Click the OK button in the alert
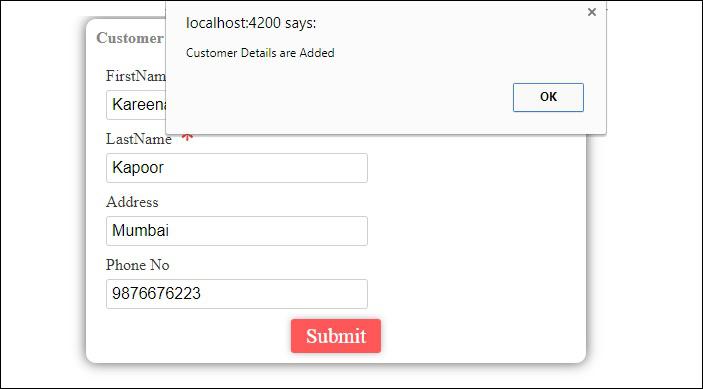The image size is (703, 389). click(548, 97)
